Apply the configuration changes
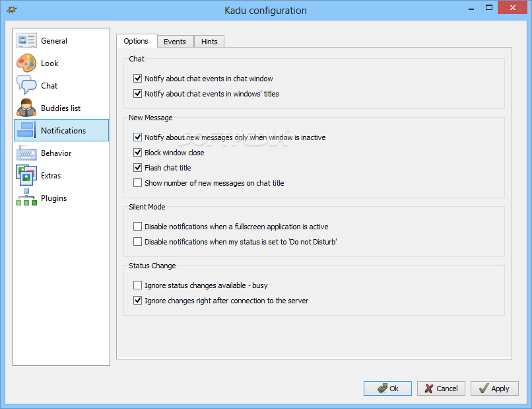The image size is (532, 409). (494, 389)
